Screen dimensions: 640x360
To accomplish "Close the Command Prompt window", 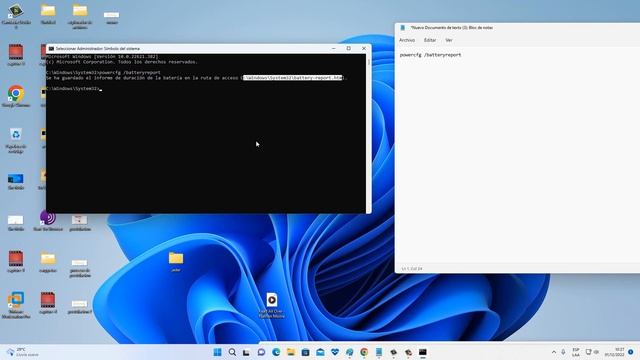I will click(x=364, y=49).
